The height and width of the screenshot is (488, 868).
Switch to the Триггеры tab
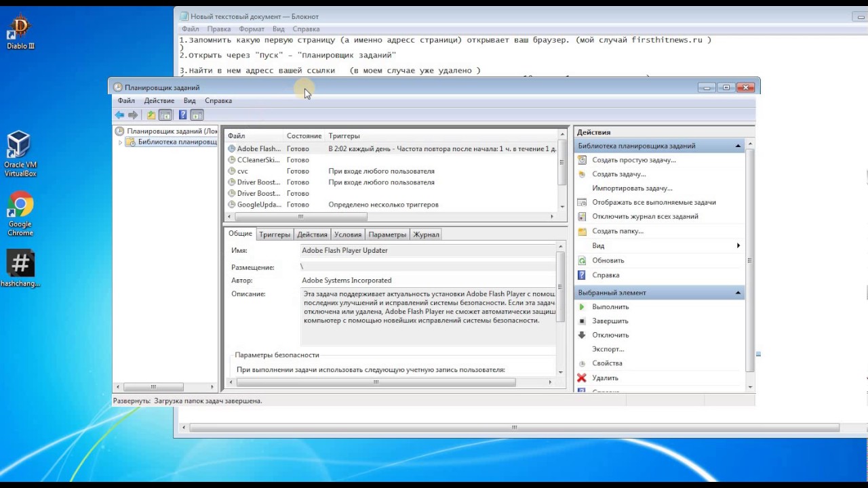(x=275, y=235)
